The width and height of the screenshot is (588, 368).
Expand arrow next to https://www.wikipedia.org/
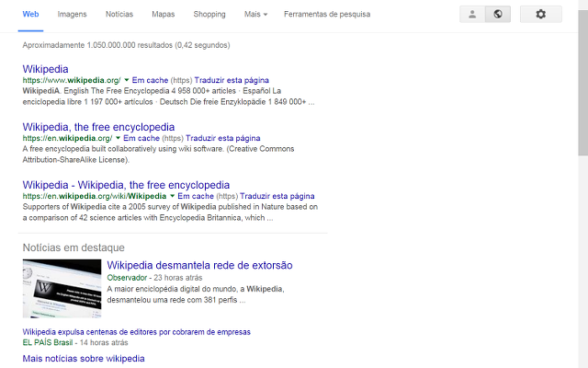tap(127, 80)
